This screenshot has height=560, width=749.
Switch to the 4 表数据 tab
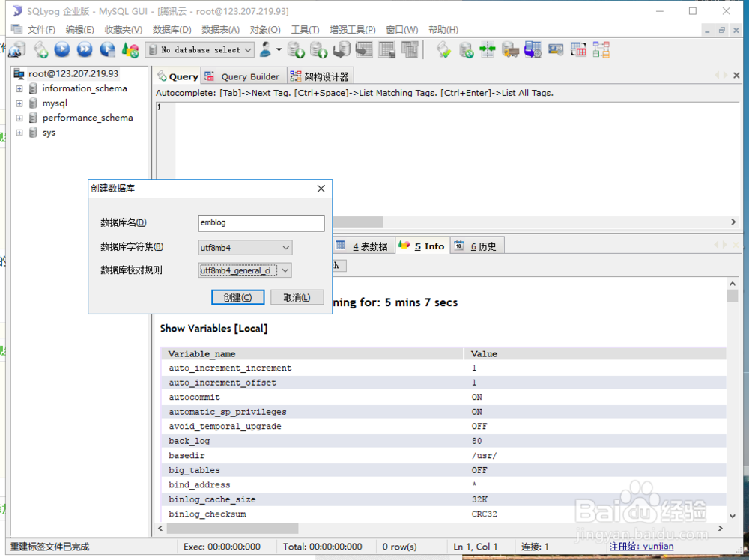pyautogui.click(x=363, y=246)
